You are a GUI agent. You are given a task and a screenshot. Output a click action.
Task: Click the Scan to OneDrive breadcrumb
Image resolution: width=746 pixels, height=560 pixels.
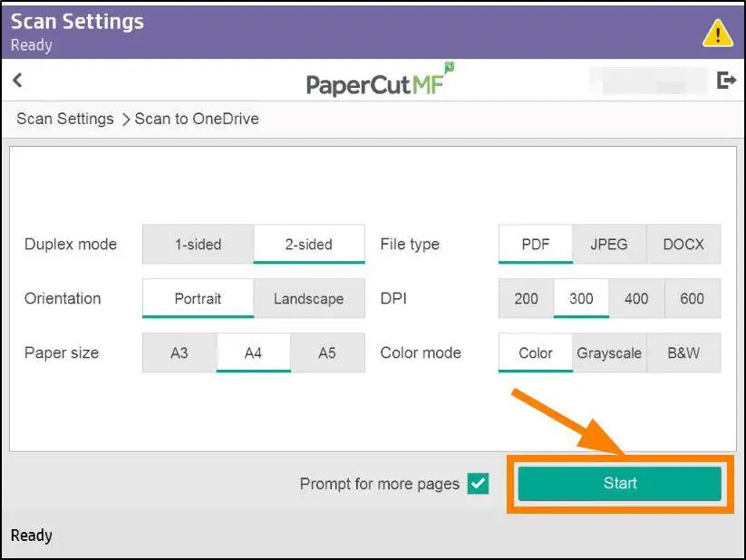pyautogui.click(x=196, y=119)
